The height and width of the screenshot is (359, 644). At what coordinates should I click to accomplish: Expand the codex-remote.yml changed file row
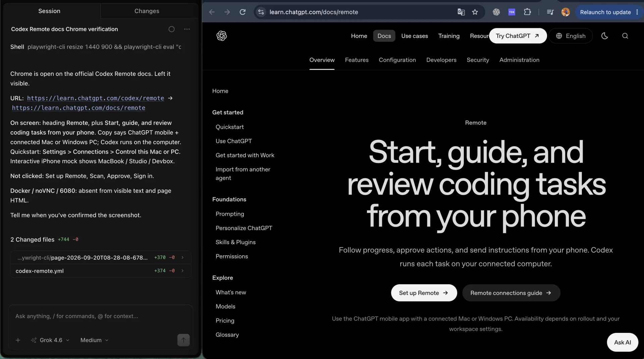101,271
